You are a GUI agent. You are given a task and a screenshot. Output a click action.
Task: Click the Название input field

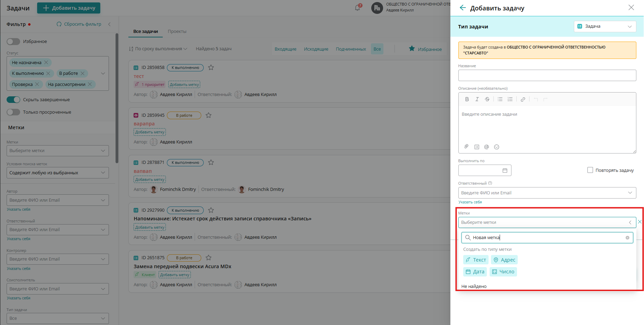(x=547, y=76)
